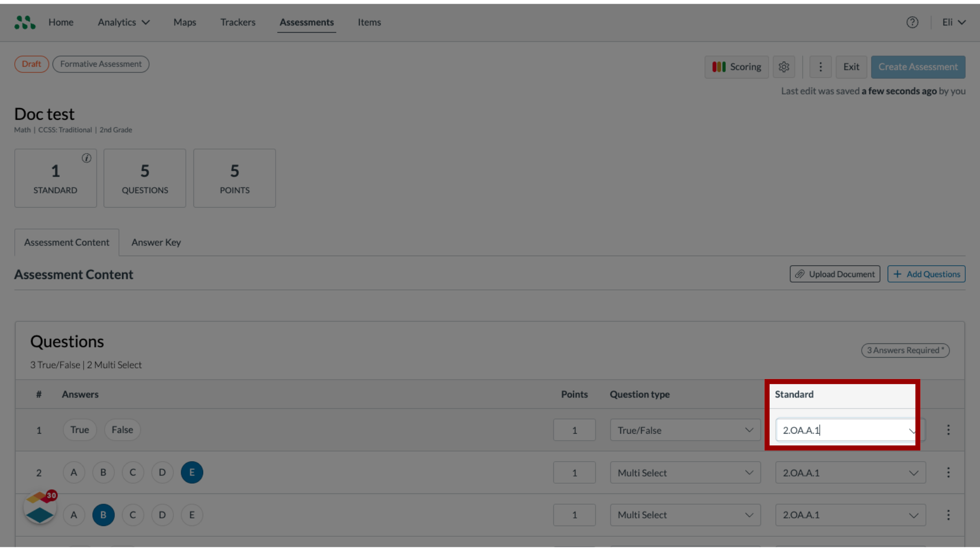980x551 pixels.
Task: Click the Standard count info icon
Action: point(87,158)
